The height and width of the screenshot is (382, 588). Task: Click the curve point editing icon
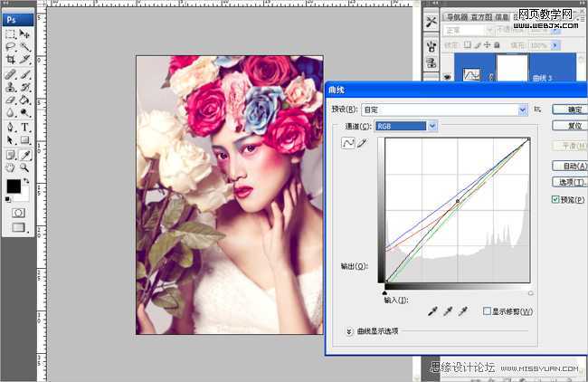click(346, 143)
